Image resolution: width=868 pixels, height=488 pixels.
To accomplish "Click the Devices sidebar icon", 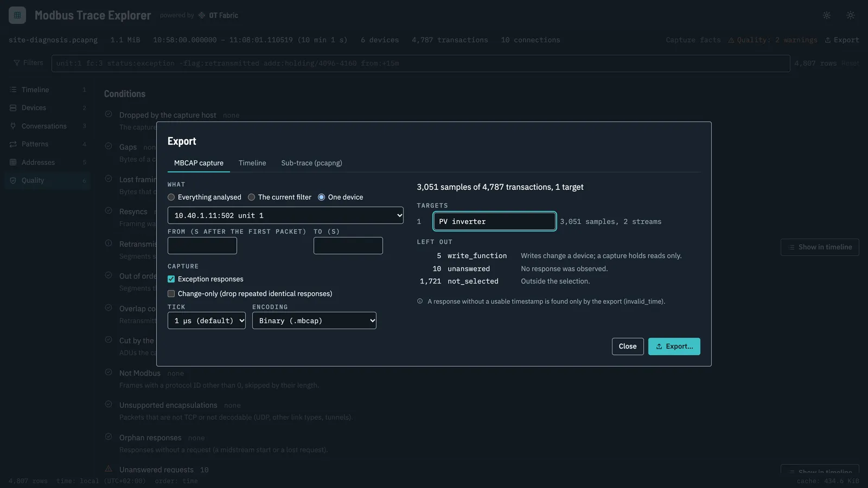I will pyautogui.click(x=13, y=108).
